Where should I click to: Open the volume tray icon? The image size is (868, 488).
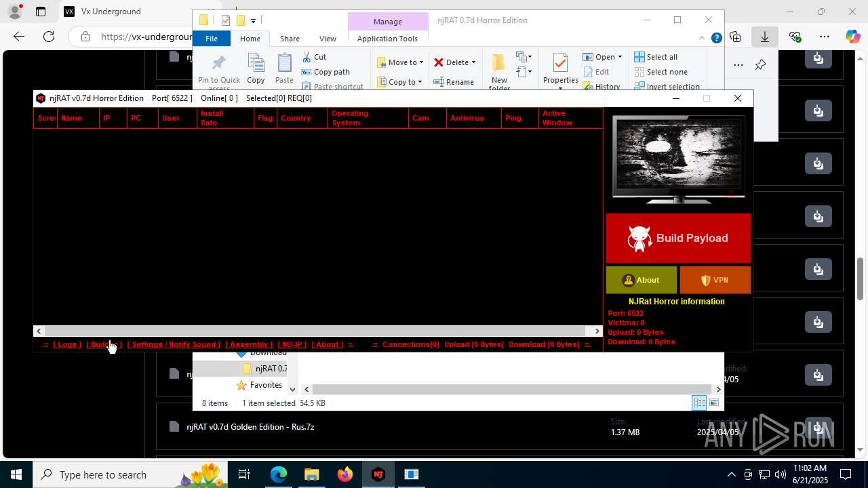pos(781,474)
